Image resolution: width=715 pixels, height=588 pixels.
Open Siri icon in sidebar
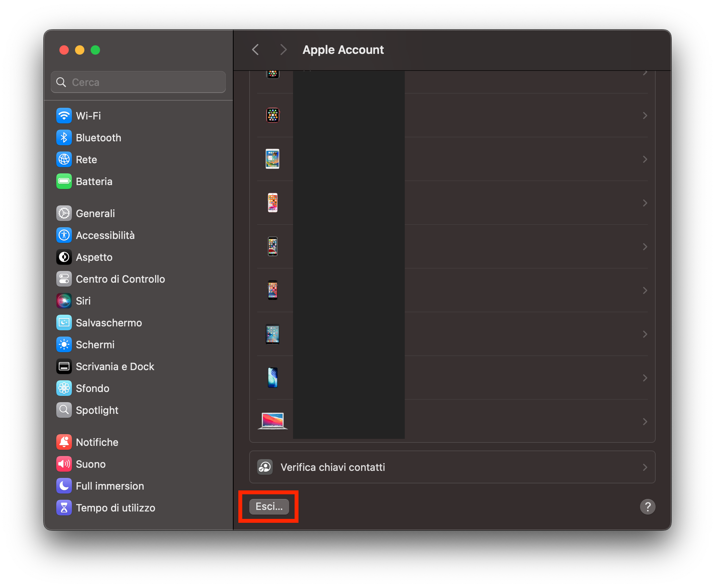click(64, 301)
